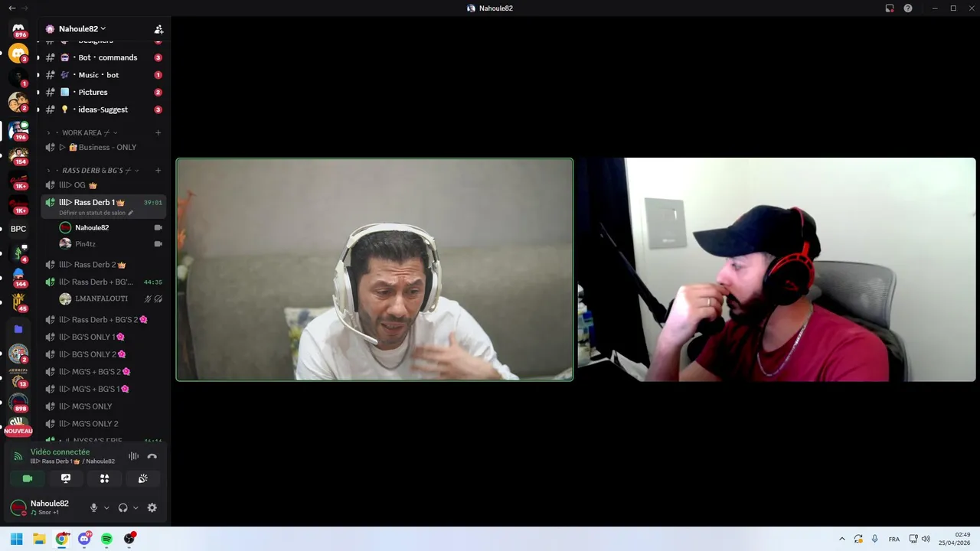The image size is (980, 551).
Task: Open Discord direct messages home icon
Action: pyautogui.click(x=18, y=29)
